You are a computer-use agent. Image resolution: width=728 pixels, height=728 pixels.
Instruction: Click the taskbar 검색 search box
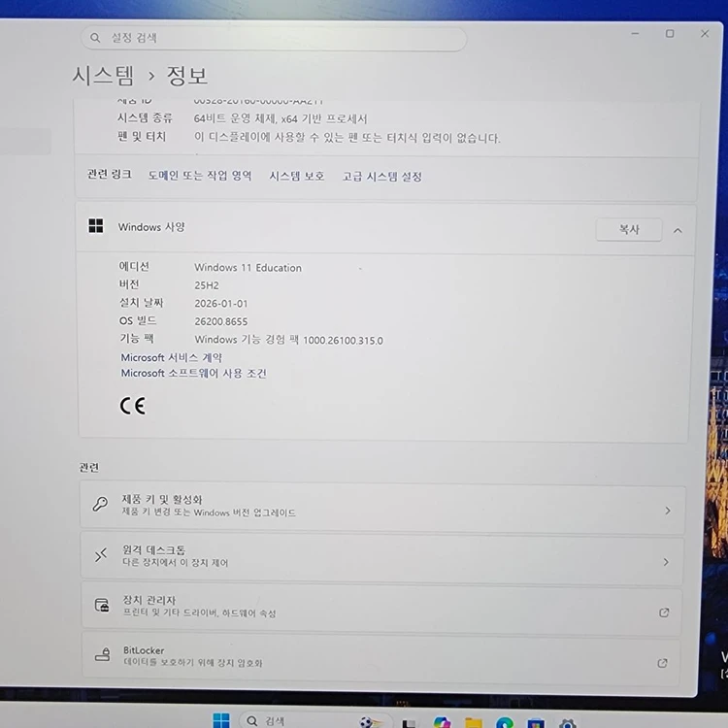tap(314, 719)
